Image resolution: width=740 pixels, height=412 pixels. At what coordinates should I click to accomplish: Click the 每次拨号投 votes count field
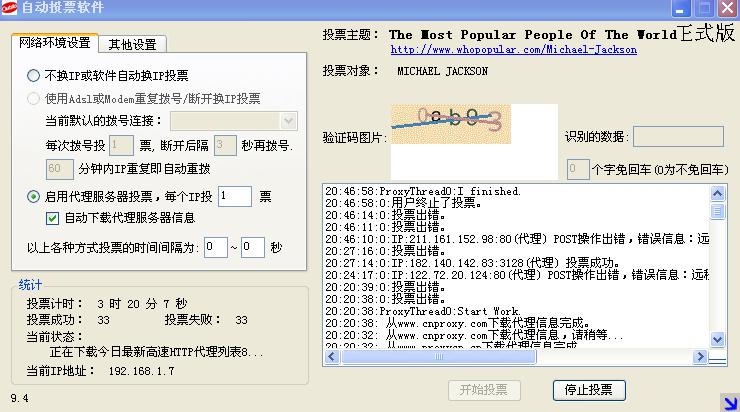121,145
